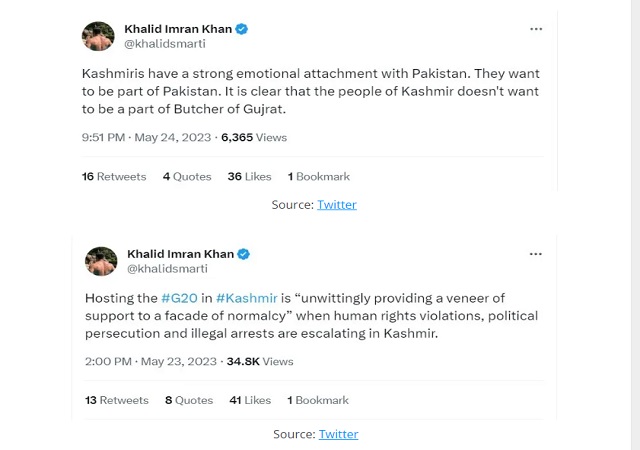Screen dimensions: 640x450
Task: View the 16 Retweets list
Action: [x=114, y=176]
